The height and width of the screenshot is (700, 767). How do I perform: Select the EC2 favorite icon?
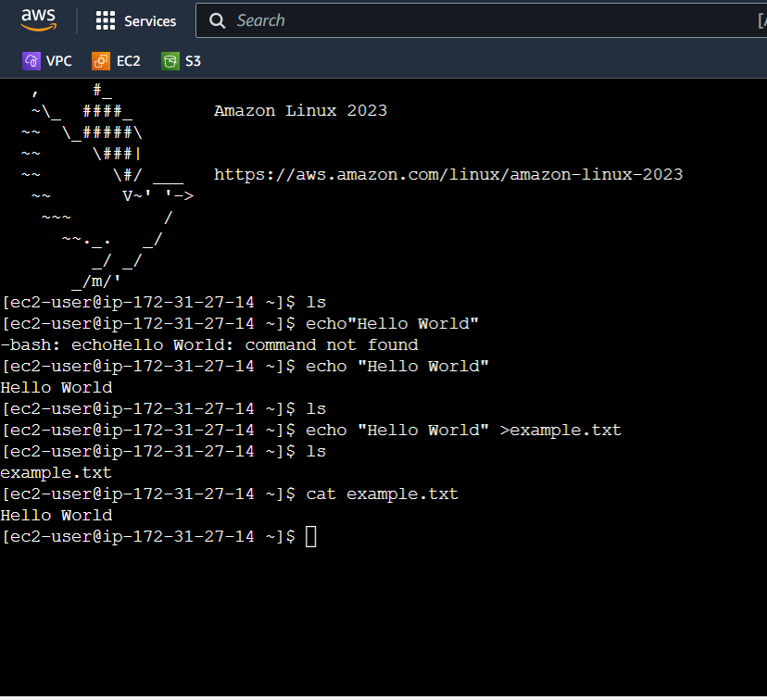[99, 60]
